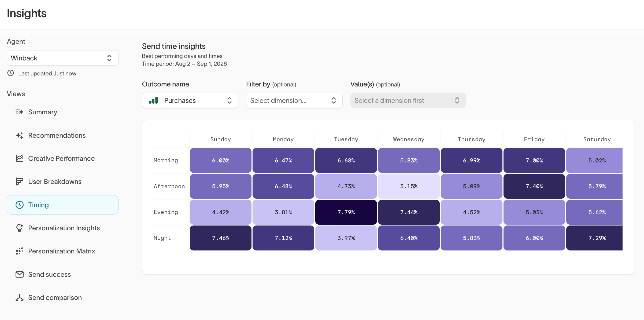
Task: Click the chevron arrows in Value(s) selector
Action: [457, 100]
